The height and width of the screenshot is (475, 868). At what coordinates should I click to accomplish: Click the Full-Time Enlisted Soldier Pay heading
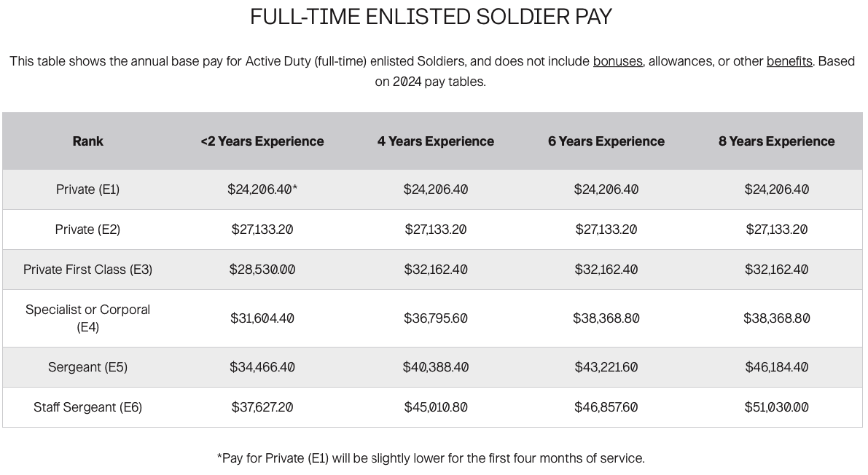click(431, 17)
